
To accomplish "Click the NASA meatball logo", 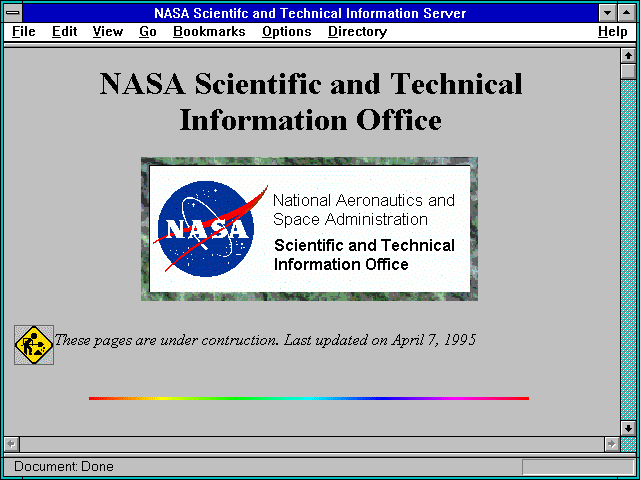I will click(x=210, y=229).
